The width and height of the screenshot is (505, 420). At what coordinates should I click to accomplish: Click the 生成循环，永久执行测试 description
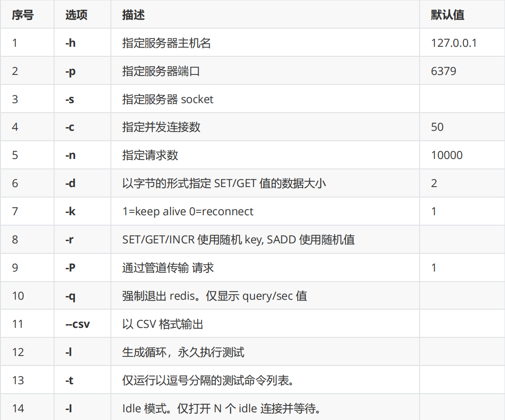click(x=183, y=352)
